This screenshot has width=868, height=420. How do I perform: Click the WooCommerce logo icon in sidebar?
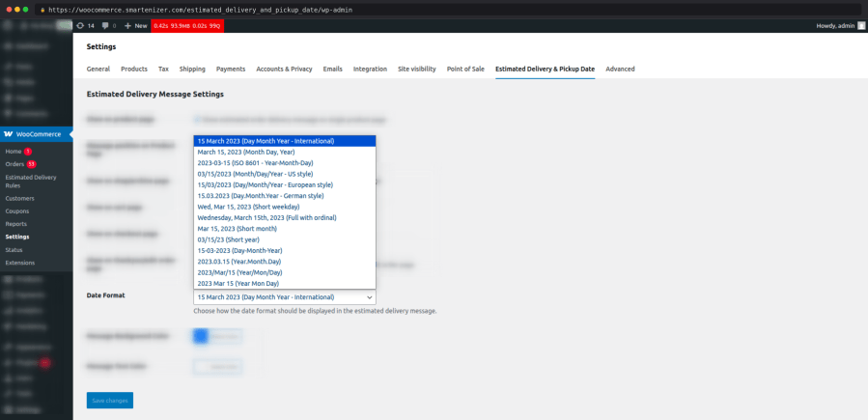[9, 134]
